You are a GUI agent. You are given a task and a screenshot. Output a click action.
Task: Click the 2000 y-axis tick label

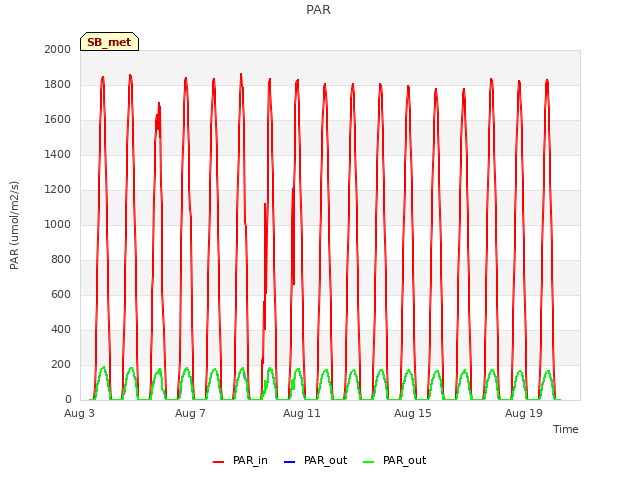pyautogui.click(x=58, y=49)
